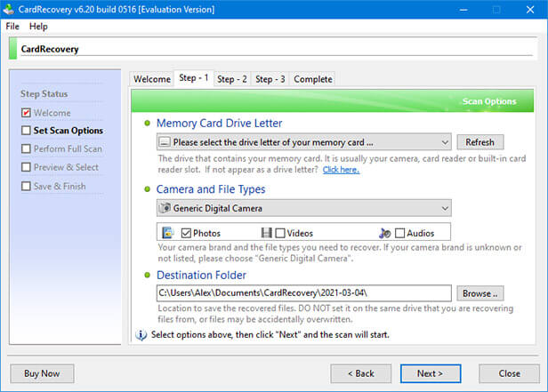Open the Generic Digital Camera brand dropdown

tap(303, 208)
